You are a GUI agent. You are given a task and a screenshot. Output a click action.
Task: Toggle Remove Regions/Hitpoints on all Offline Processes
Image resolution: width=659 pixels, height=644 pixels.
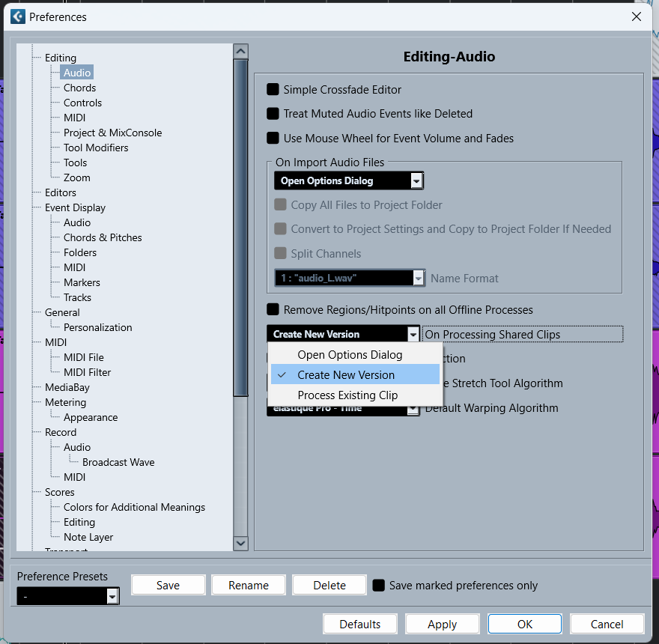coord(273,310)
